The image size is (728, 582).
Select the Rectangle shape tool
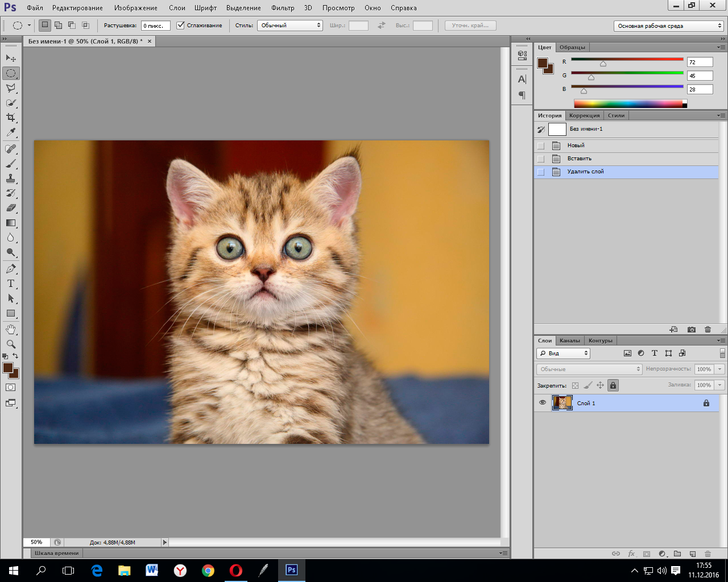11,313
